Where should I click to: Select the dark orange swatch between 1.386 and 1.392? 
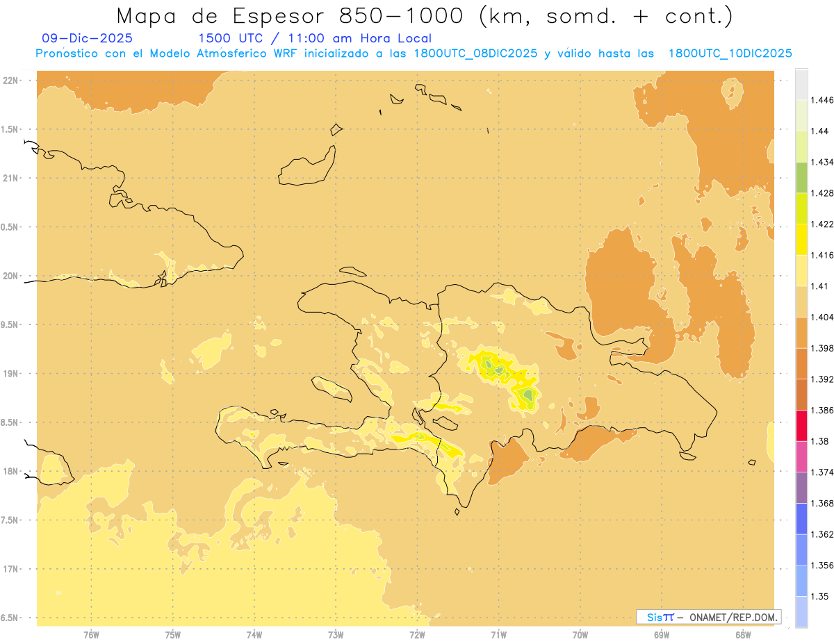tap(801, 395)
